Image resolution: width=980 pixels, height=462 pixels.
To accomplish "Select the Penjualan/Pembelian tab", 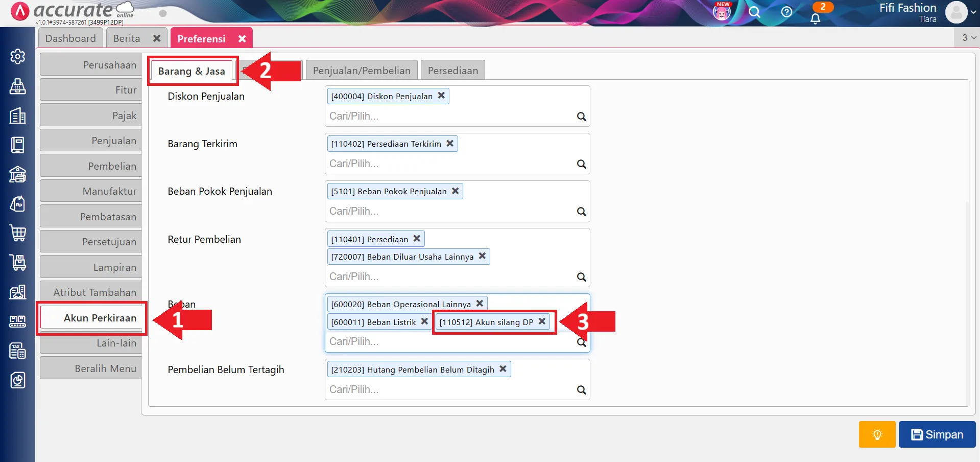I will point(362,71).
